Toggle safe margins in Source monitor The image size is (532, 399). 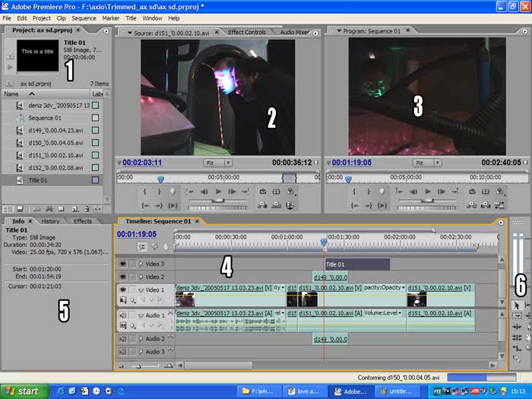276,192
